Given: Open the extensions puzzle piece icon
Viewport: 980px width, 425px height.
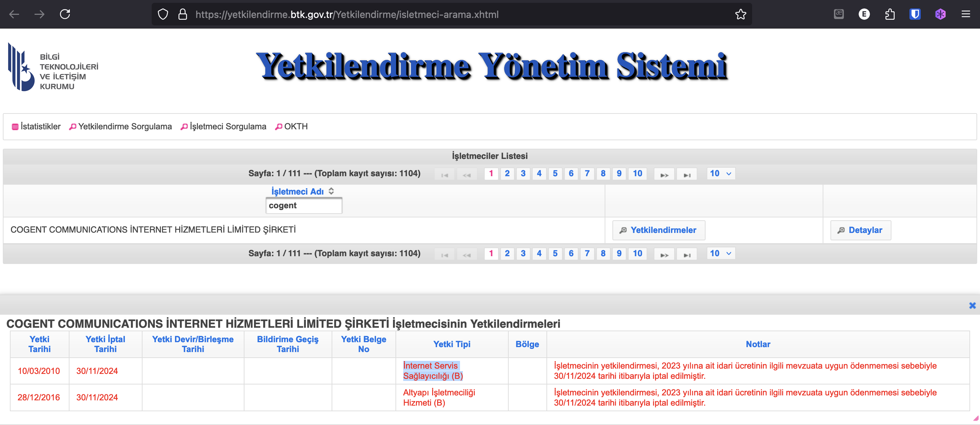Looking at the screenshot, I should coord(889,14).
